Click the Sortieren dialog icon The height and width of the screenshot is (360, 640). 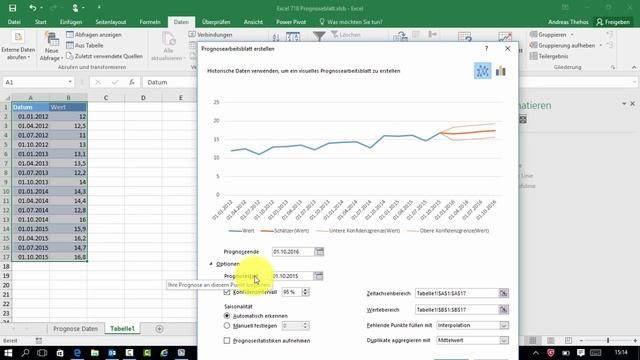[293, 37]
